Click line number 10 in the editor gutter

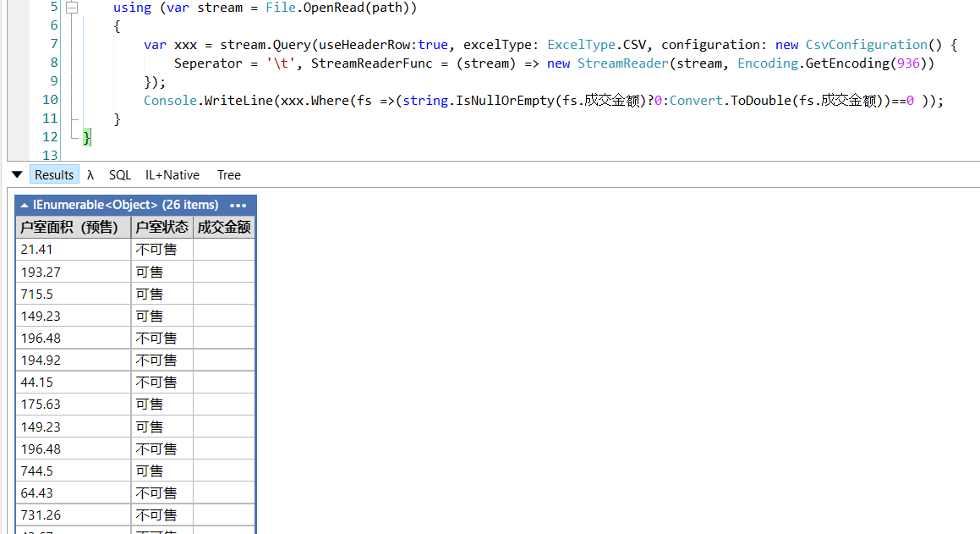pyautogui.click(x=50, y=100)
